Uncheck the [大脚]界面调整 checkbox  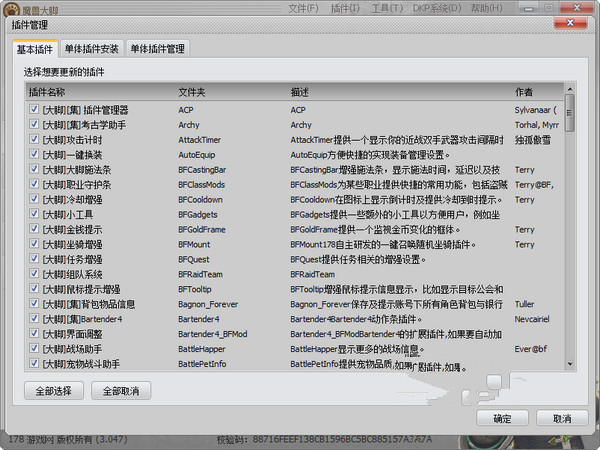tap(34, 333)
